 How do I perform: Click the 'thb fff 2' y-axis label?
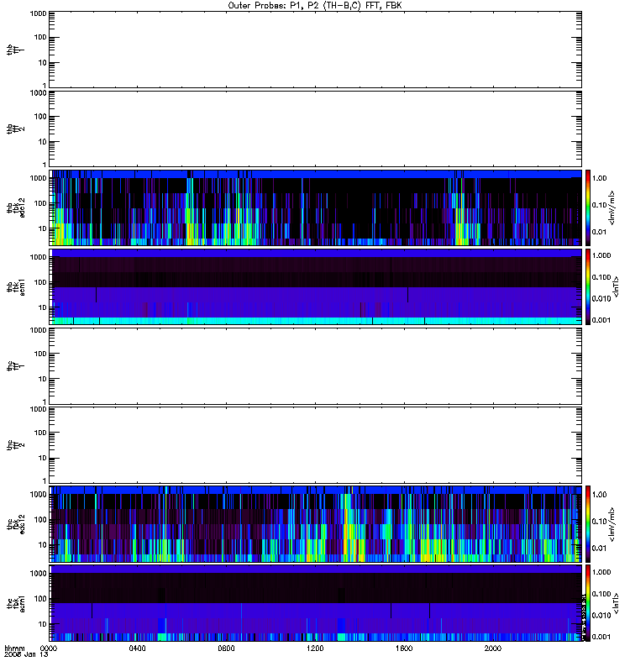[x=16, y=129]
